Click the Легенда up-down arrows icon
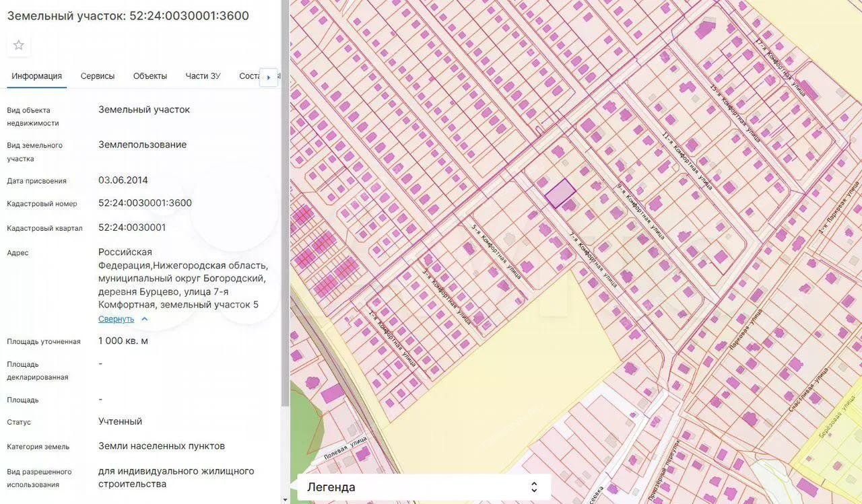 coord(534,487)
